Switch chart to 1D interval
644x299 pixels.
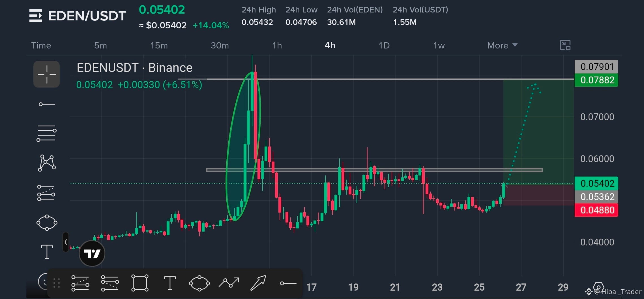[384, 45]
